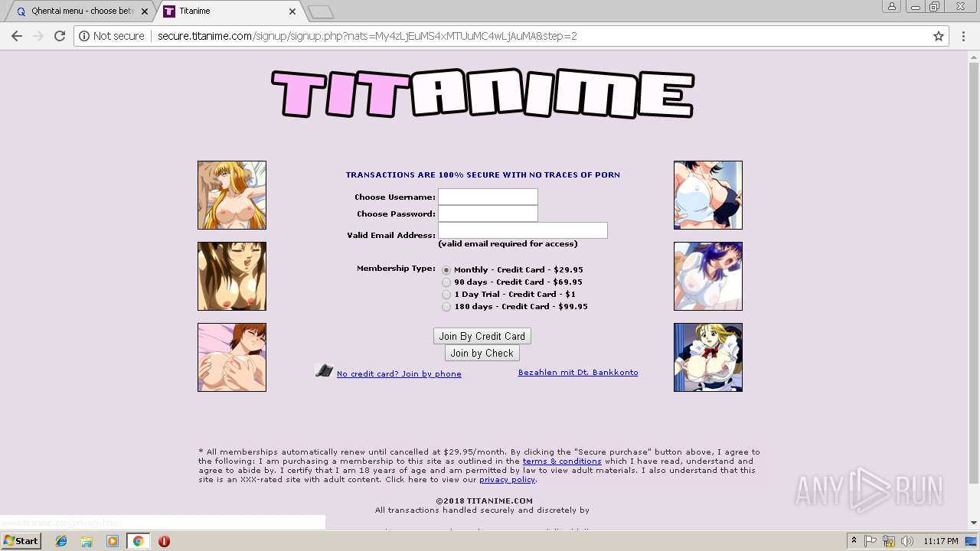Click the Chrome icon in the taskbar

point(139,541)
